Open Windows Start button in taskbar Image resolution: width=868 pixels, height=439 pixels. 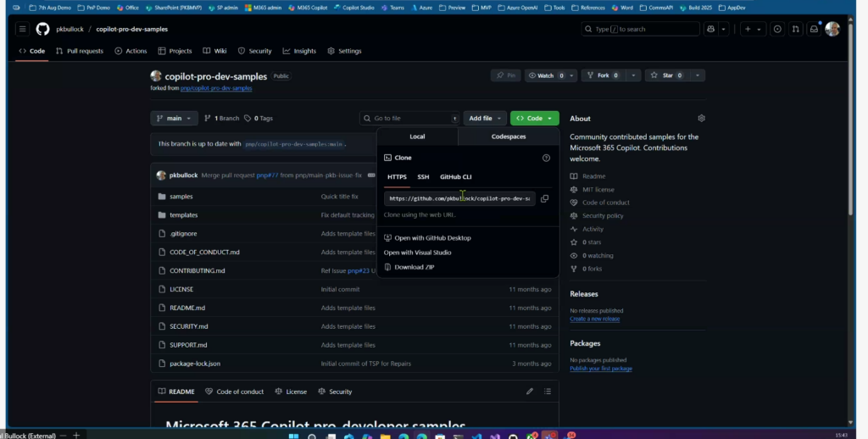(294, 436)
